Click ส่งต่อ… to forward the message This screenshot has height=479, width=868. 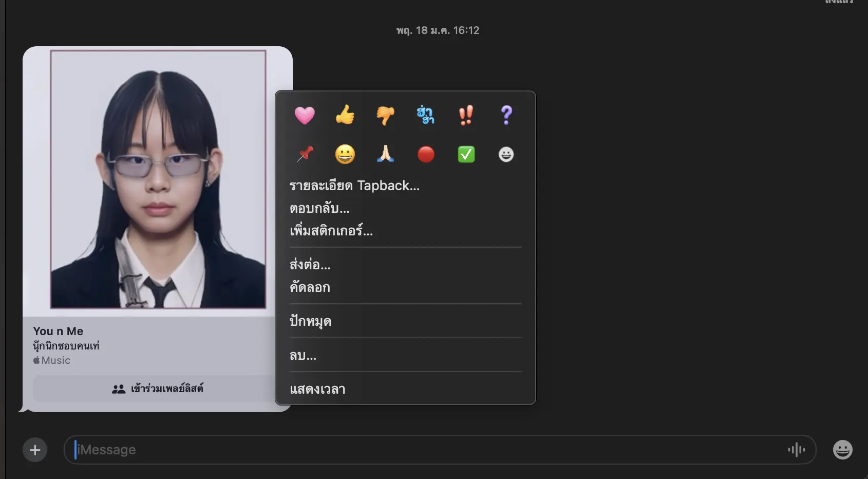pos(310,265)
